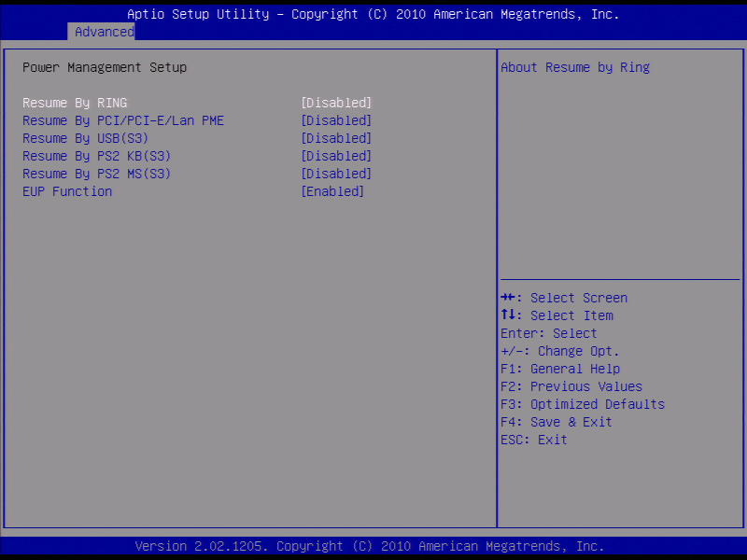Click the +/-: Change Opt. hint
Image resolution: width=747 pixels, height=560 pixels.
[x=560, y=351]
